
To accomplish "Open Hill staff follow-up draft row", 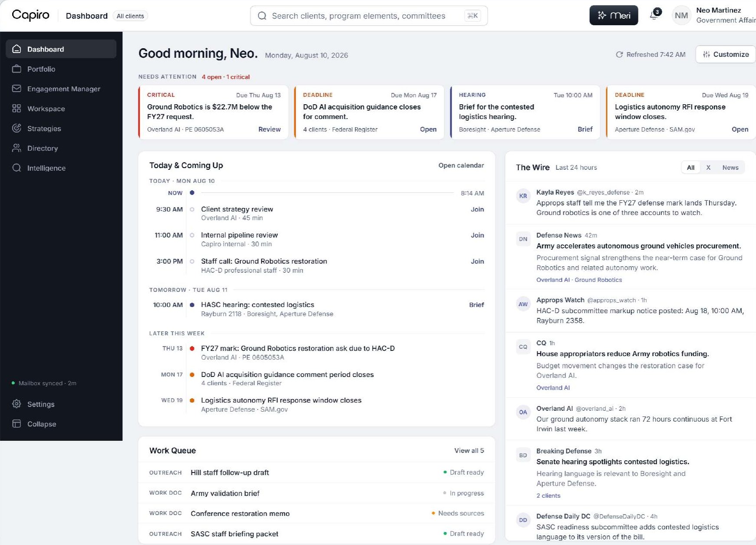I will coord(317,472).
